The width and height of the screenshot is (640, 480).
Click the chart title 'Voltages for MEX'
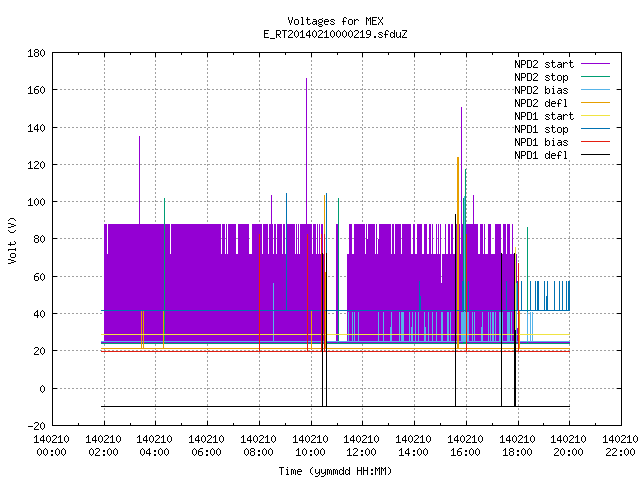coord(335,21)
